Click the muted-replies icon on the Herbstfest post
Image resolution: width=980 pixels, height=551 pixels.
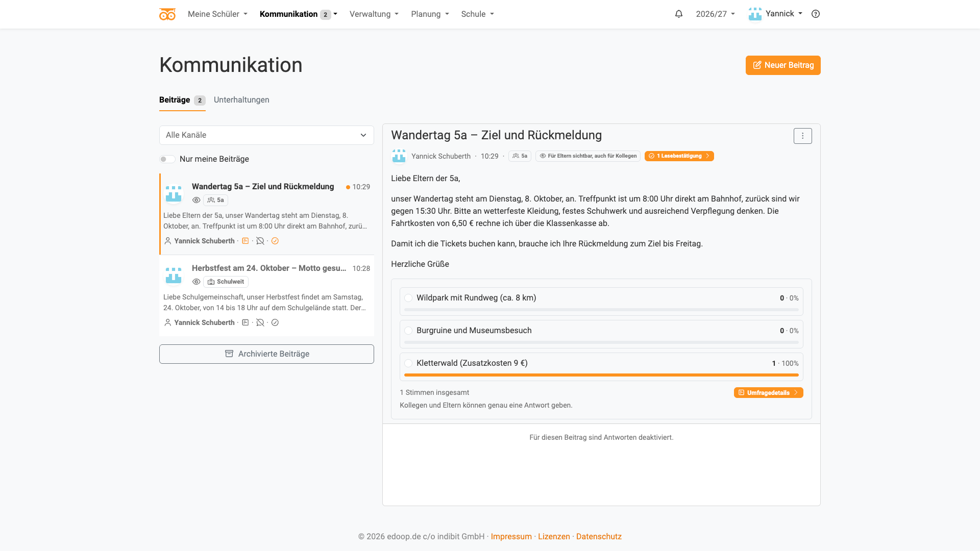point(260,322)
